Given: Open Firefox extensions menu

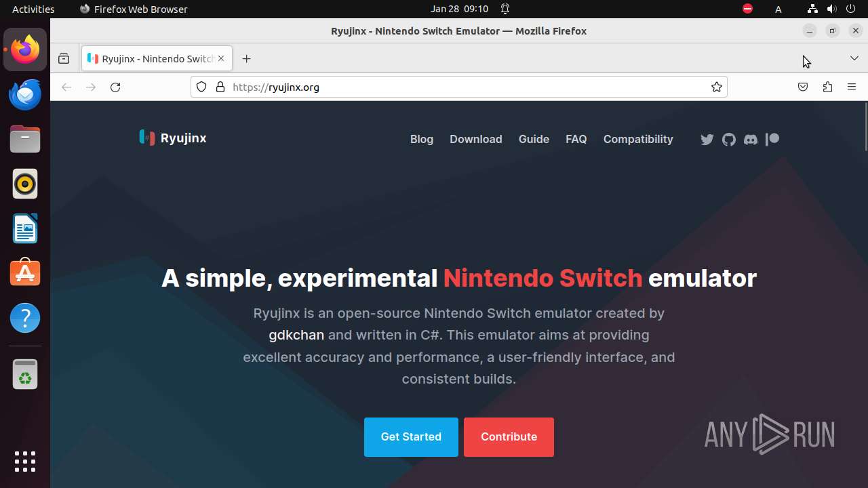Looking at the screenshot, I should pyautogui.click(x=827, y=87).
